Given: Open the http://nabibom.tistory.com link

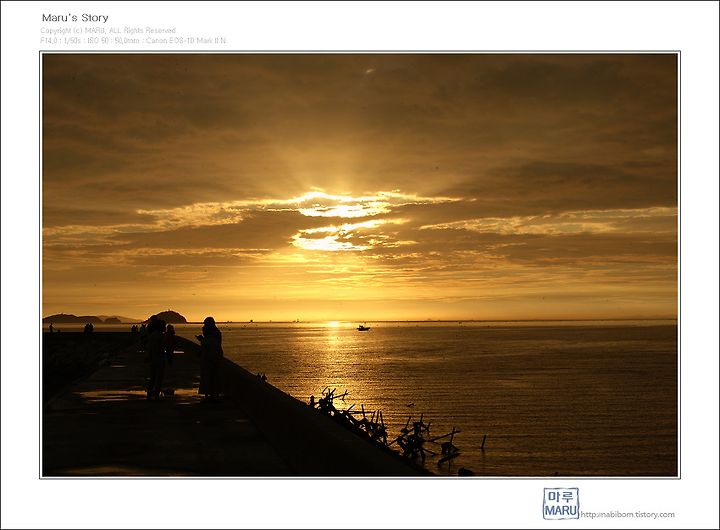Looking at the screenshot, I should pyautogui.click(x=628, y=514).
